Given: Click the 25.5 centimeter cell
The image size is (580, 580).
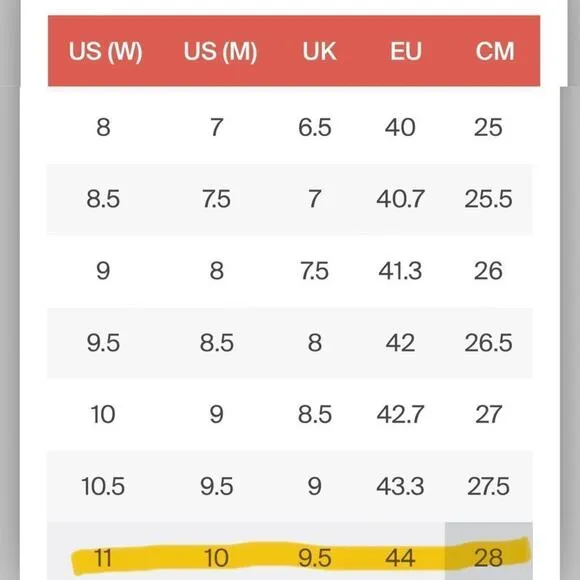Looking at the screenshot, I should pos(488,199).
